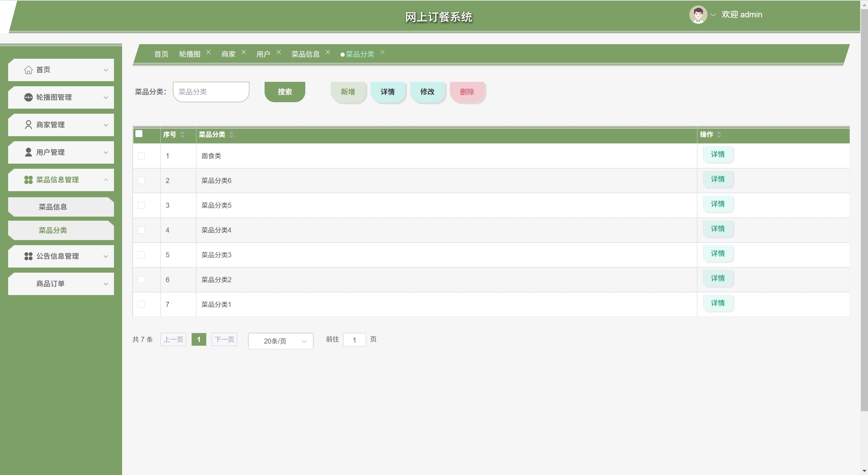Click the admin avatar picture

(698, 15)
